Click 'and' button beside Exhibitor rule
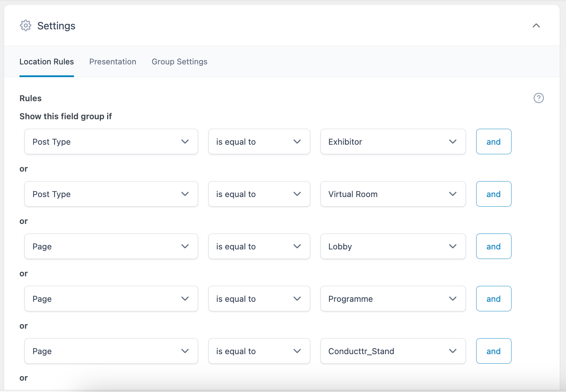Screen dimensions: 566x392 click(x=493, y=142)
